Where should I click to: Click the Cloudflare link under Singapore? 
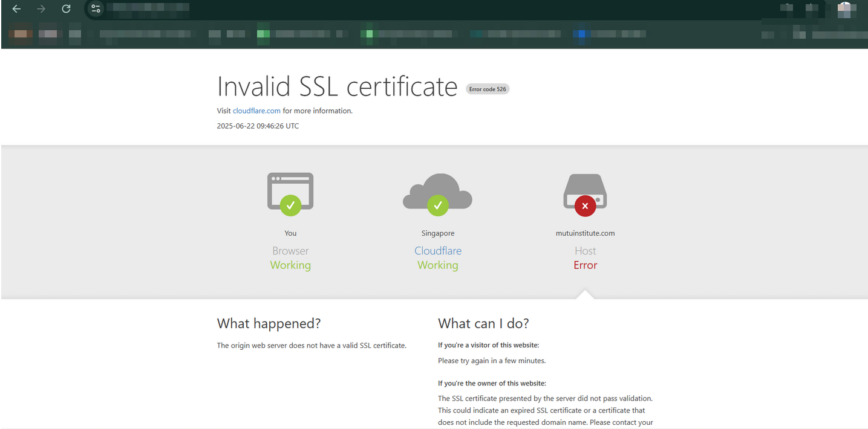(437, 250)
